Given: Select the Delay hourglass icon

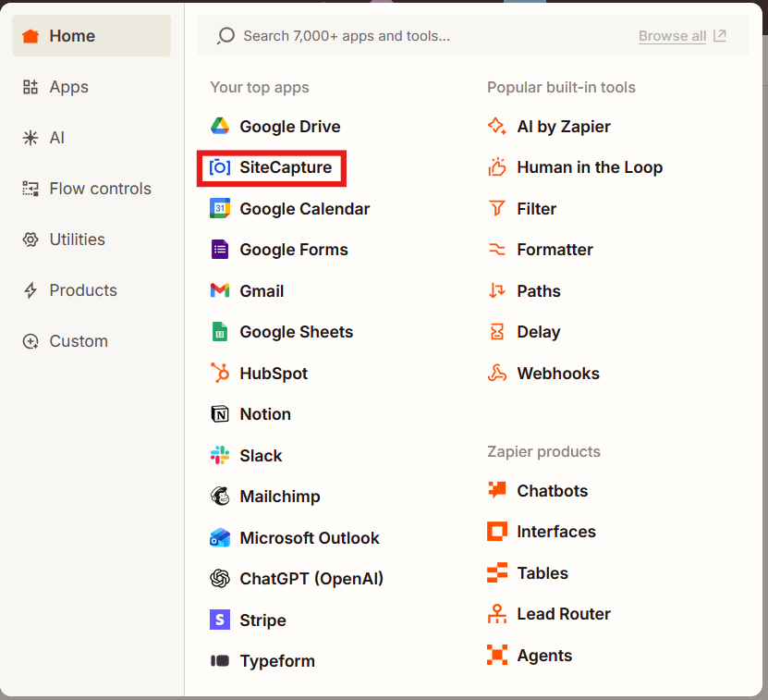Looking at the screenshot, I should 497,332.
